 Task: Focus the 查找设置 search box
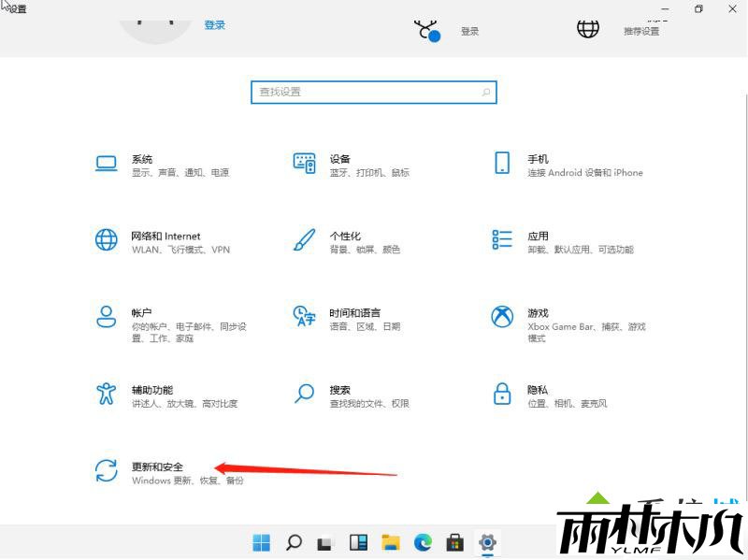point(365,93)
